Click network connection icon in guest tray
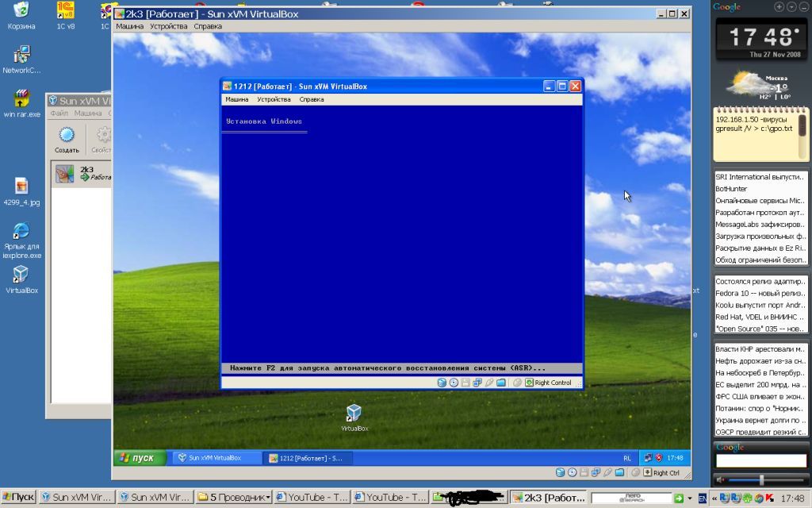The height and width of the screenshot is (508, 812). [x=649, y=458]
